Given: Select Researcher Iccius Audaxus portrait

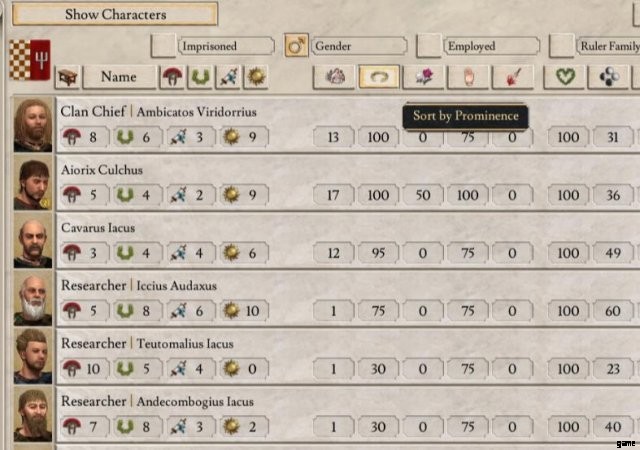Looking at the screenshot, I should click(33, 299).
